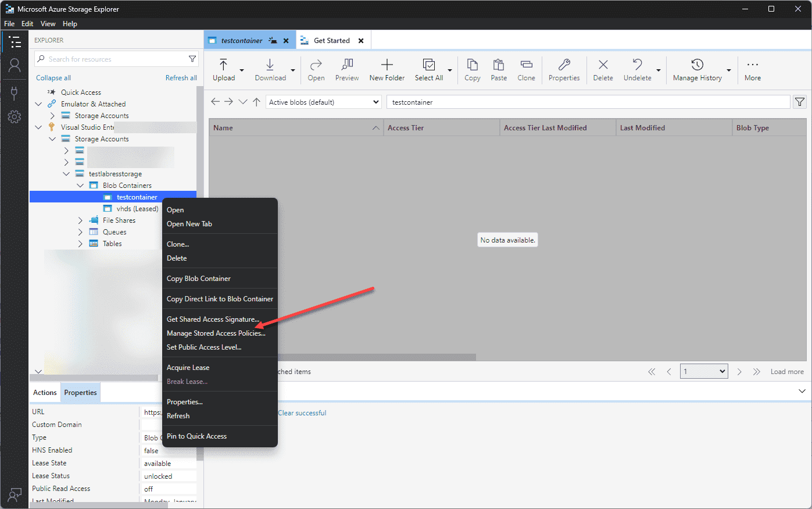This screenshot has width=812, height=509.
Task: Go up one level with the up arrow
Action: click(x=256, y=102)
